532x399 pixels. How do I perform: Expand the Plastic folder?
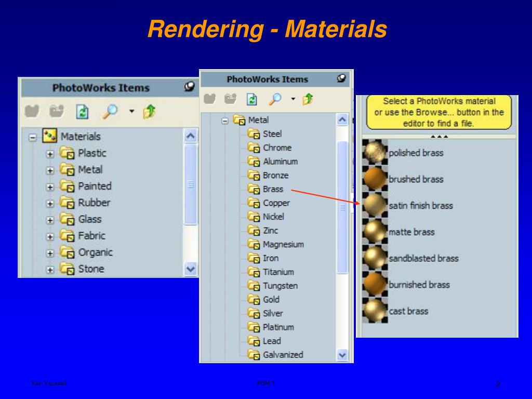pos(50,154)
